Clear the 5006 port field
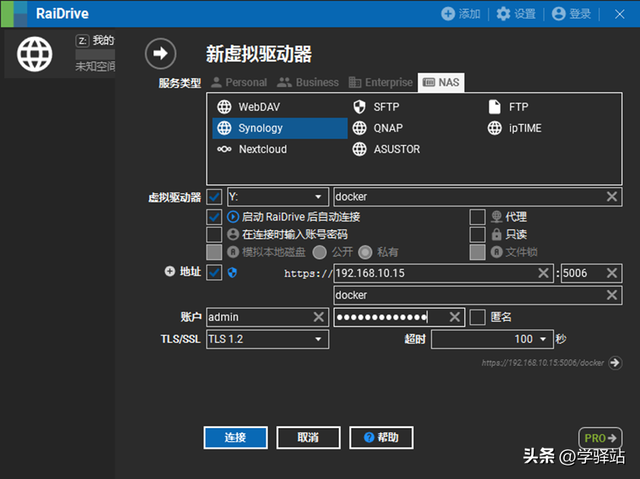Viewport: 640px width, 479px height. tap(611, 273)
